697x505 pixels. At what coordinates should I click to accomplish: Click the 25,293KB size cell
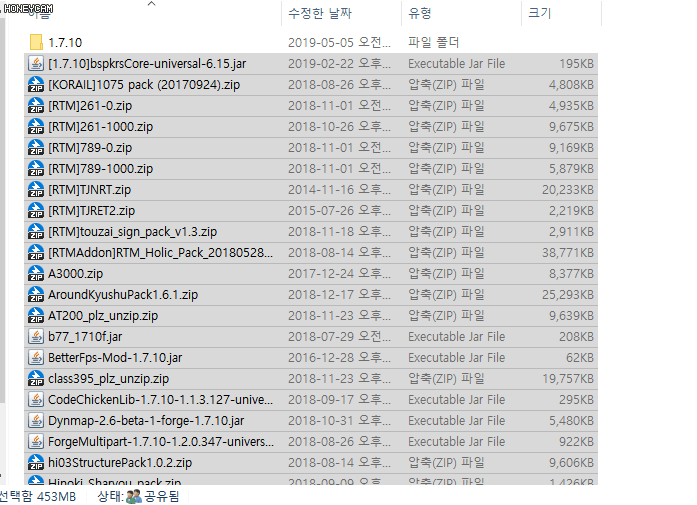[x=568, y=295]
